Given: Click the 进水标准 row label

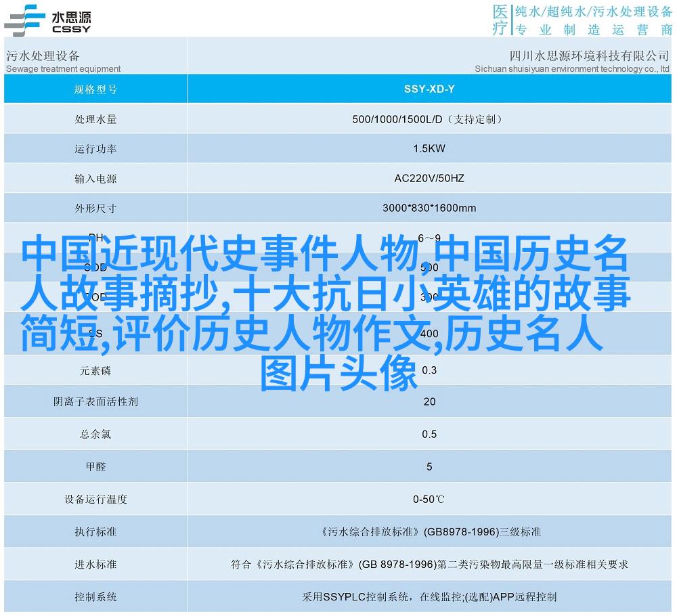Looking at the screenshot, I should point(95,564).
